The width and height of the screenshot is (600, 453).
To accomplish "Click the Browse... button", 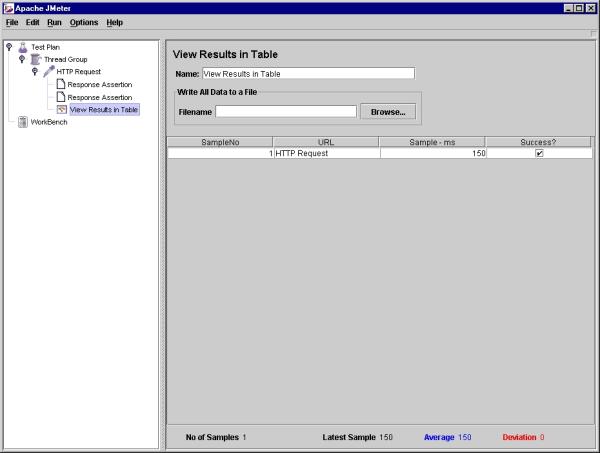I will (x=388, y=112).
